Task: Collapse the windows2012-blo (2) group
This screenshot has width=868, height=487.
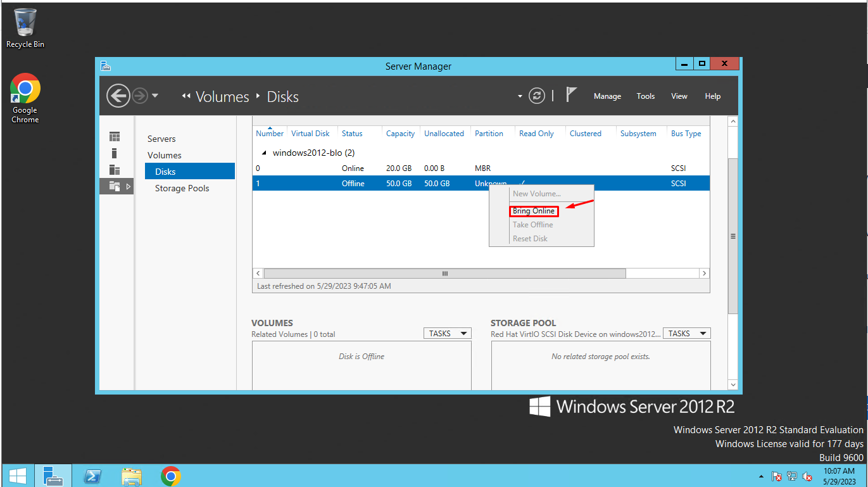Action: (264, 153)
